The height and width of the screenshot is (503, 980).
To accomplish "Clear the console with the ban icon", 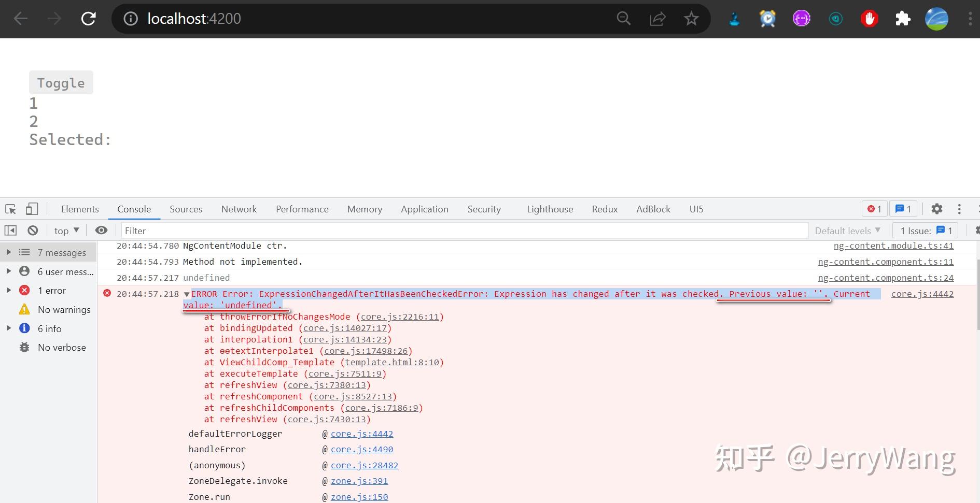I will pyautogui.click(x=33, y=231).
